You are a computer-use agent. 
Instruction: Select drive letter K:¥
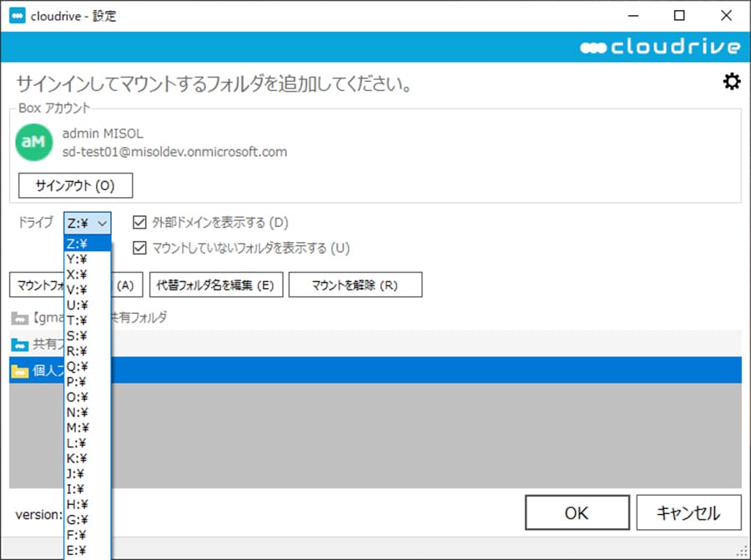point(87,458)
